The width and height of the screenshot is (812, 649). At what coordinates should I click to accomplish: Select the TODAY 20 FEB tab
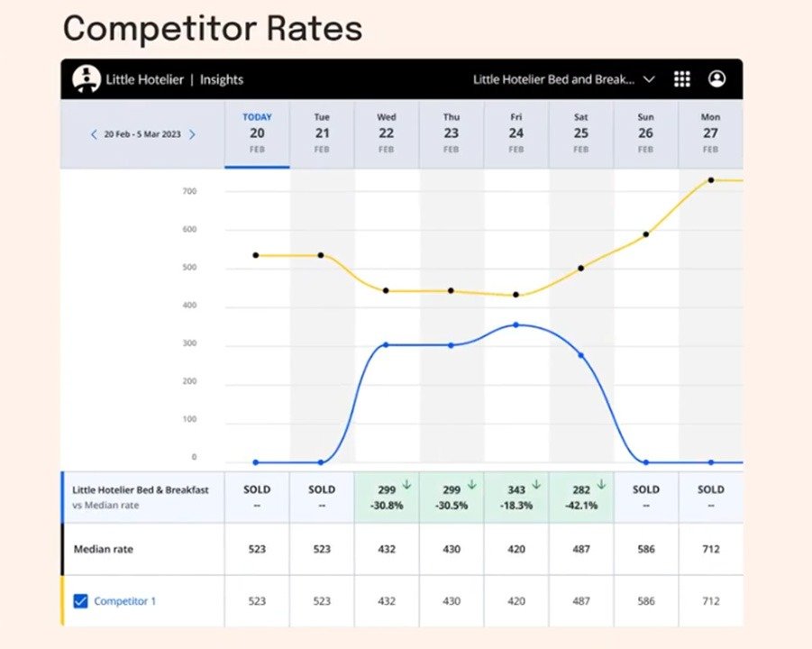pos(257,133)
